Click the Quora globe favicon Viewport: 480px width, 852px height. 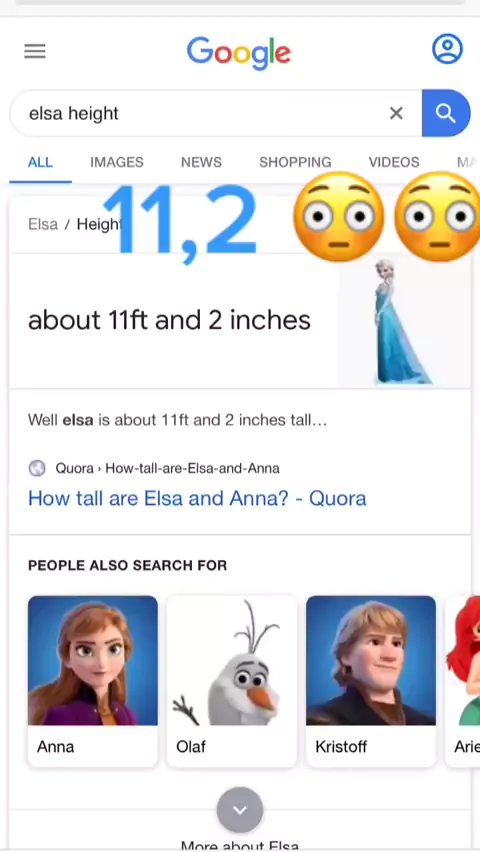(37, 468)
